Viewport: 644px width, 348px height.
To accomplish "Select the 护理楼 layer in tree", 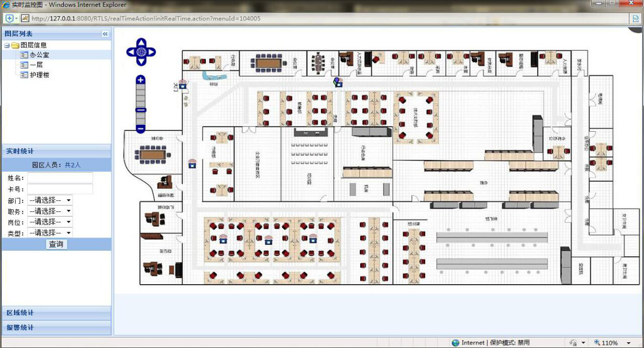I will 39,75.
